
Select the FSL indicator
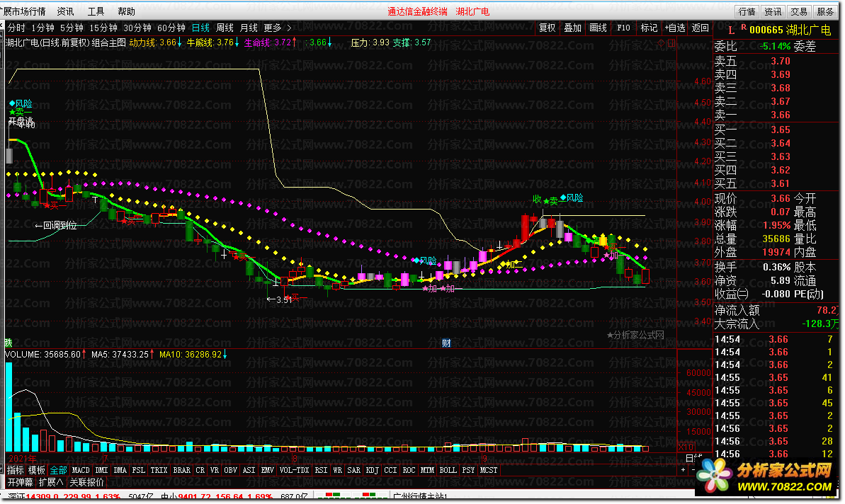[139, 470]
